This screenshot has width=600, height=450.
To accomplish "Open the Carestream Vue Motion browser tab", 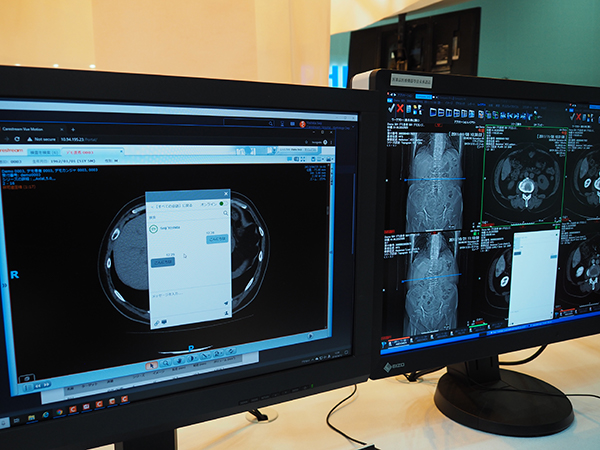I will (30, 129).
